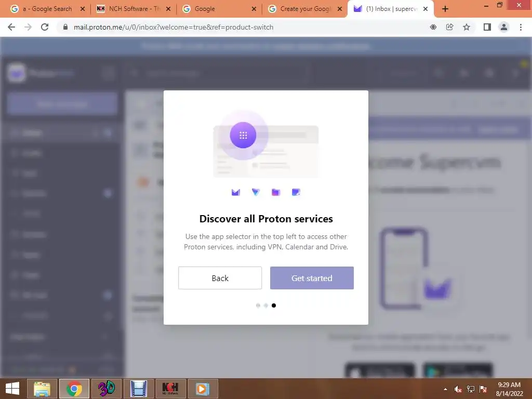This screenshot has height=399, width=532.
Task: Switch to the Google tab
Action: [219, 9]
